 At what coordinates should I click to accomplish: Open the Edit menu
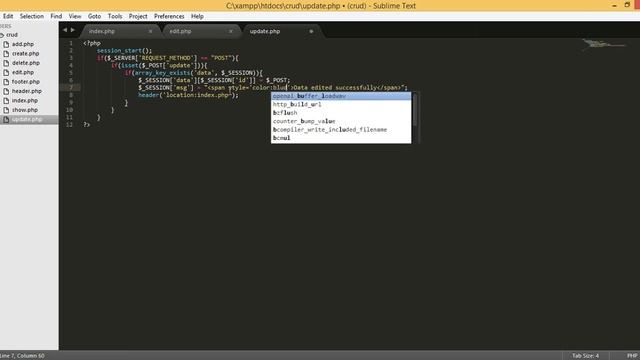pos(8,16)
